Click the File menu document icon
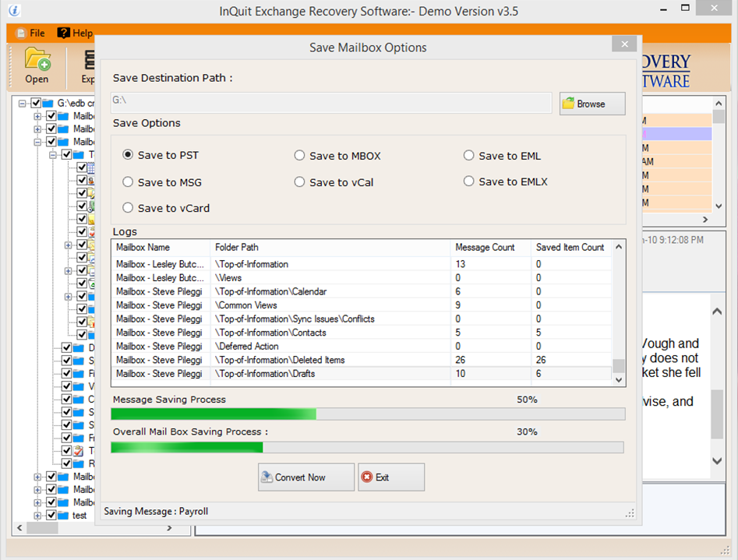738x560 pixels. [21, 33]
